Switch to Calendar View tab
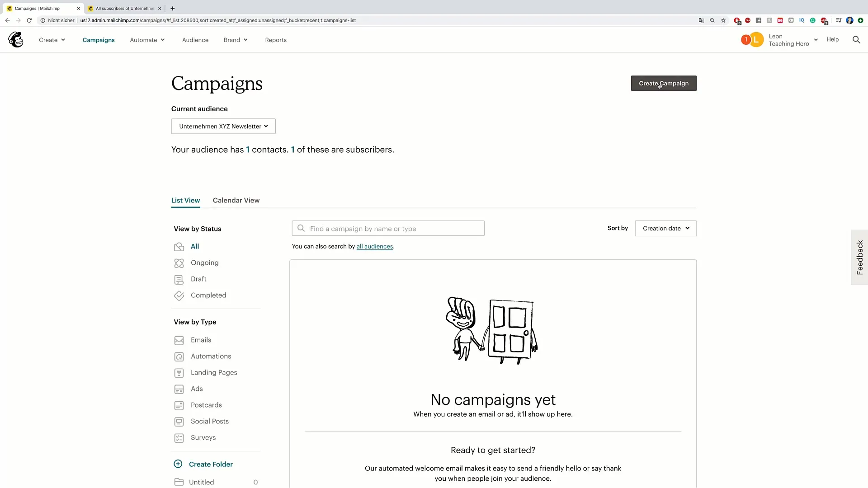This screenshot has height=488, width=868. point(236,200)
